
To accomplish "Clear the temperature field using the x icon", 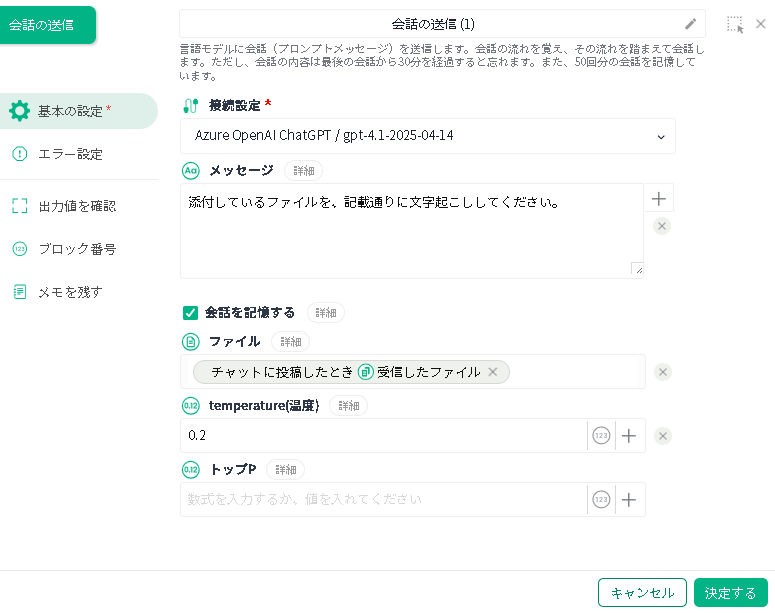I will [x=662, y=436].
